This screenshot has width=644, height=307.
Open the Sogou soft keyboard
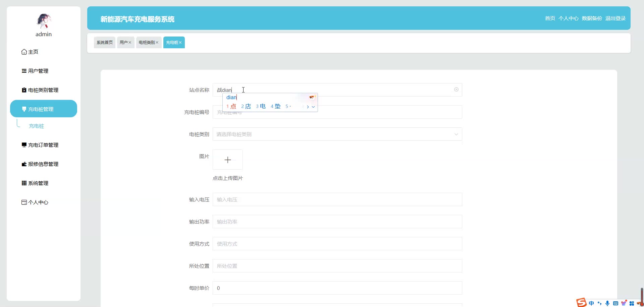(615, 303)
